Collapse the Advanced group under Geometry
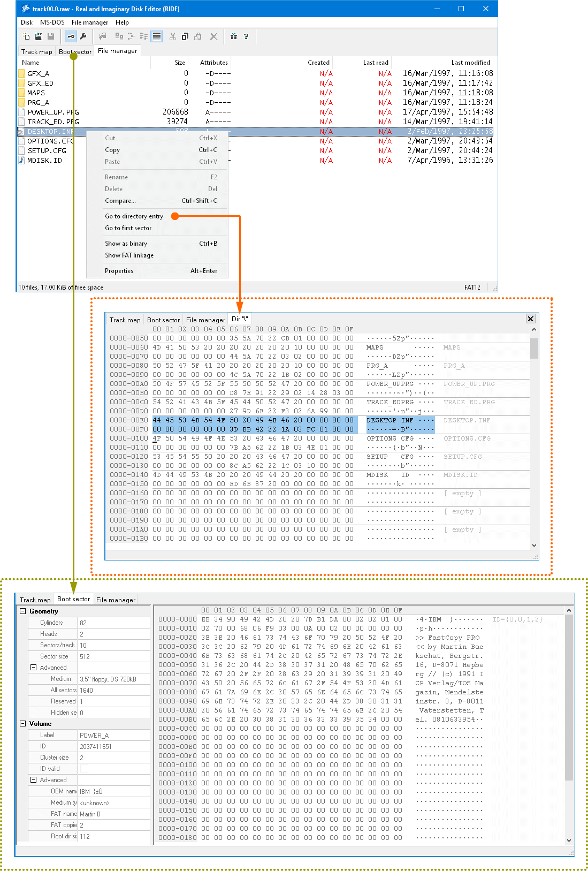The width and height of the screenshot is (588, 871). coord(33,667)
